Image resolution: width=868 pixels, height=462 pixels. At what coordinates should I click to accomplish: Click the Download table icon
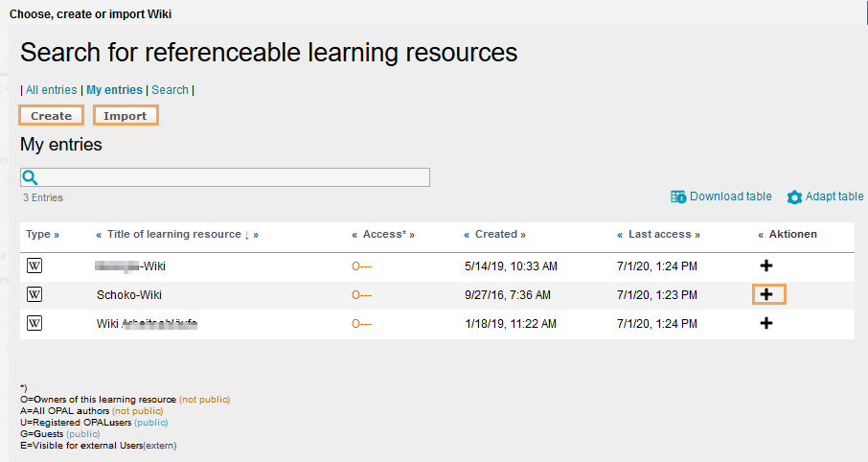point(678,196)
